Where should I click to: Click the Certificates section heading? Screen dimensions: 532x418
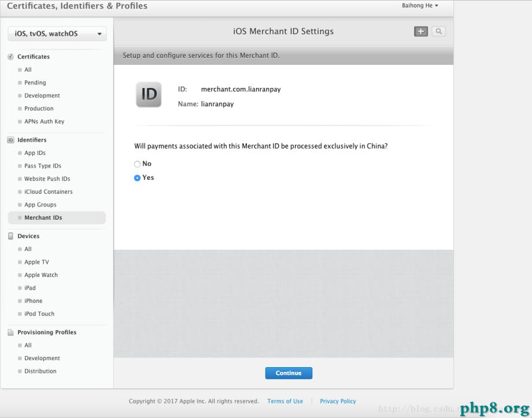pyautogui.click(x=34, y=57)
